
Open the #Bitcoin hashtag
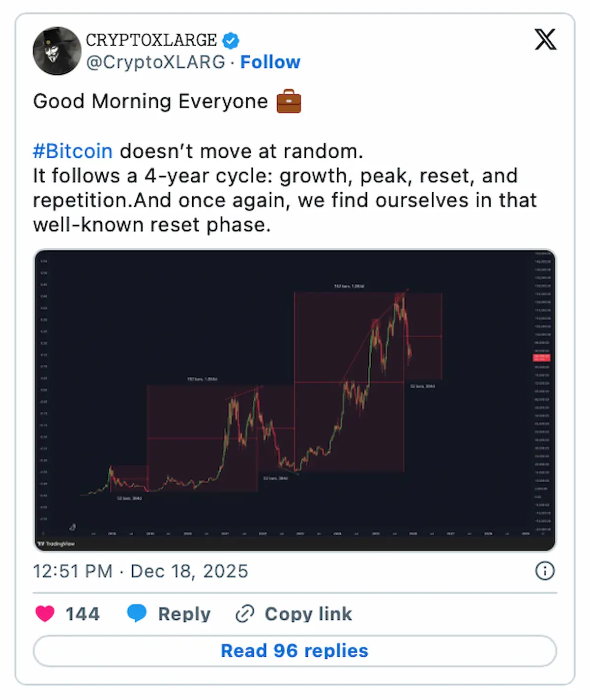click(73, 151)
